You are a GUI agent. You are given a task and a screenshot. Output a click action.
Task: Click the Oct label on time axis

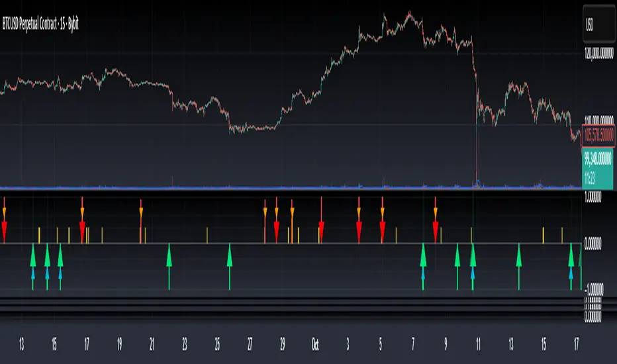315,344
